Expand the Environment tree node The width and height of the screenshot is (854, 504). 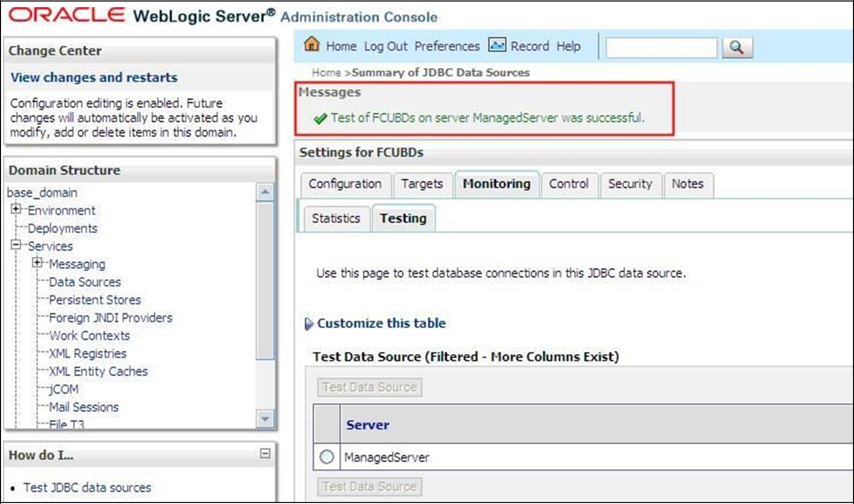pyautogui.click(x=16, y=209)
